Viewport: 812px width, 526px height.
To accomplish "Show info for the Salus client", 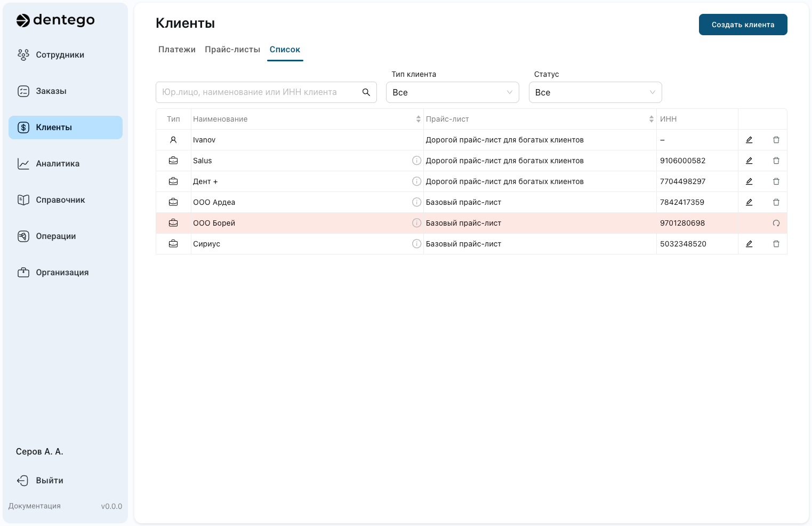I will 417,161.
